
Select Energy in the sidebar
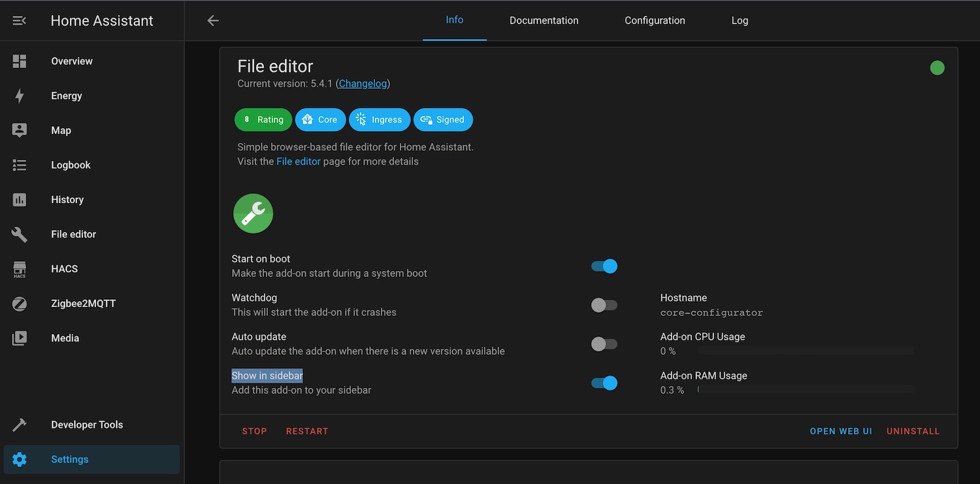coord(66,95)
